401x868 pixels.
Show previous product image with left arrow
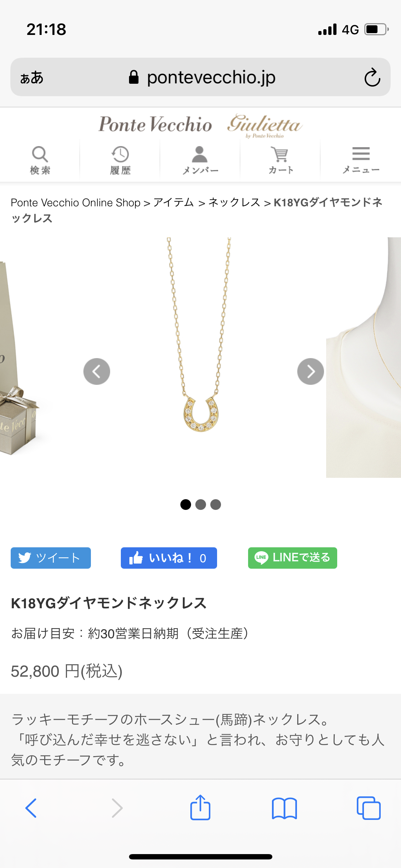pos(97,371)
